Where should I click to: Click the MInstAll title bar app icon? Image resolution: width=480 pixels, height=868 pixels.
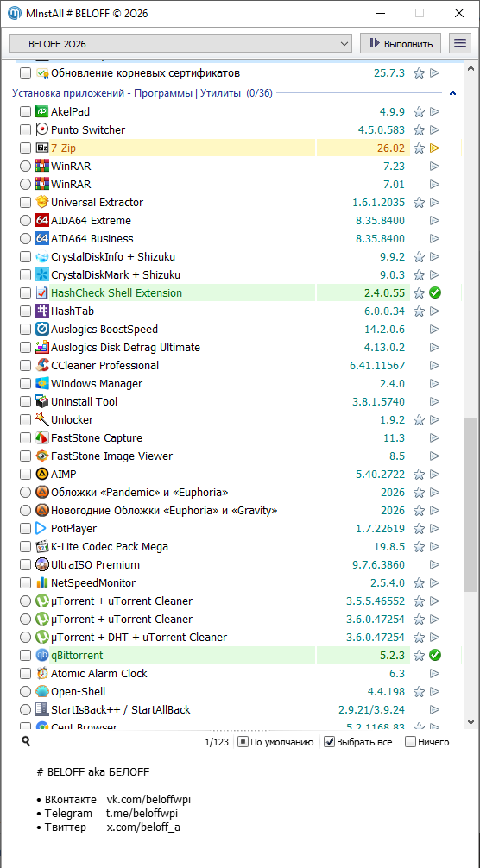click(x=15, y=13)
